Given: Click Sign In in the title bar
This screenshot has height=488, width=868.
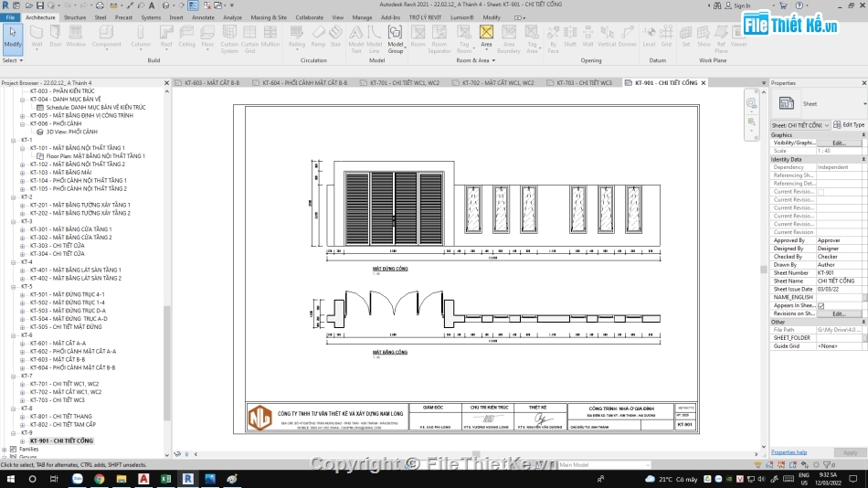Looking at the screenshot, I should coord(737,5).
